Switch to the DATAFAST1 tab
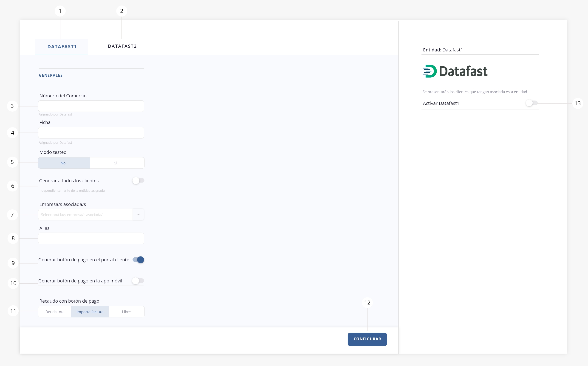588x366 pixels. [62, 47]
